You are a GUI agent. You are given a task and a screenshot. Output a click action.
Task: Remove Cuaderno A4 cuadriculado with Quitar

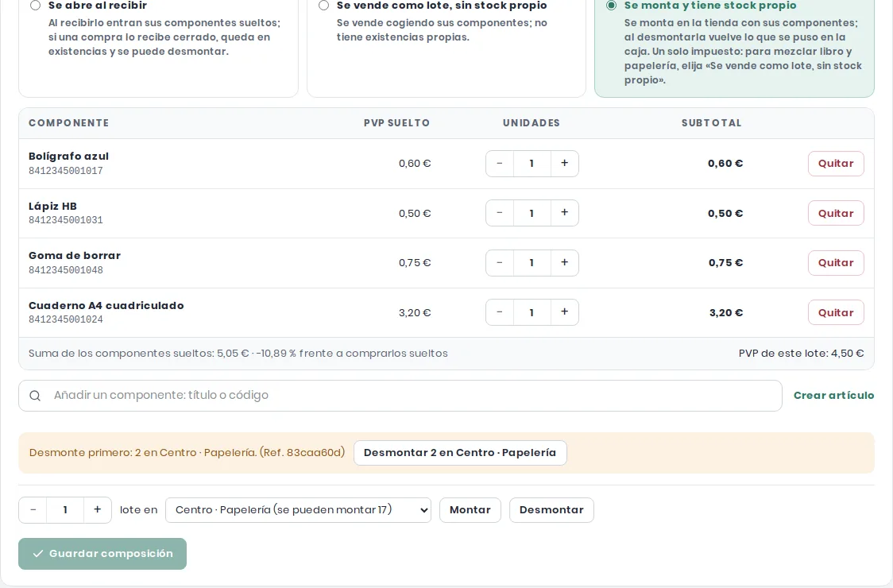click(x=836, y=312)
